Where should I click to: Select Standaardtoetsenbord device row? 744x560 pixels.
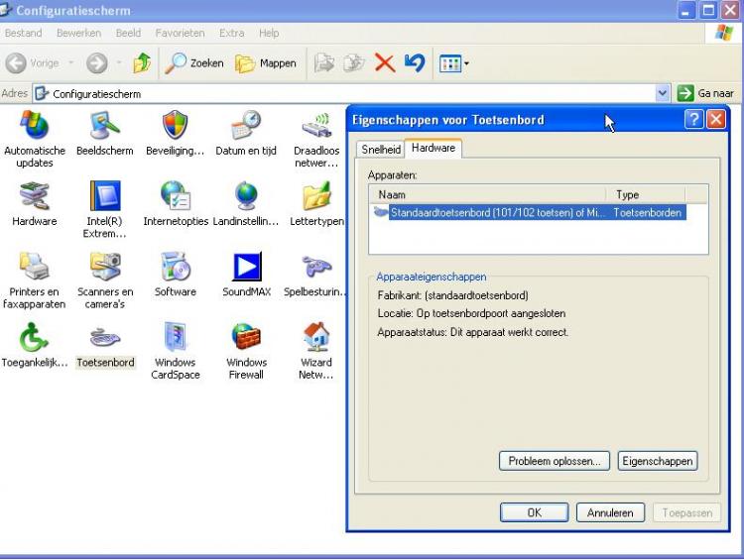pyautogui.click(x=530, y=212)
